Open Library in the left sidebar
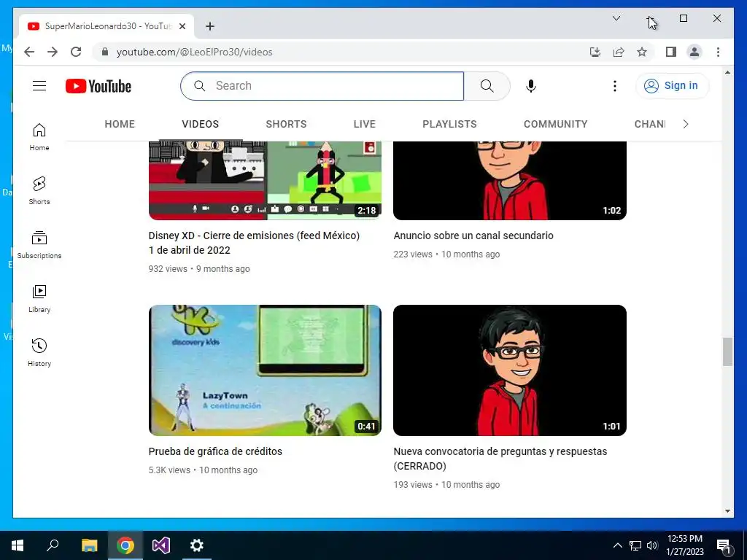The image size is (747, 560). click(39, 299)
